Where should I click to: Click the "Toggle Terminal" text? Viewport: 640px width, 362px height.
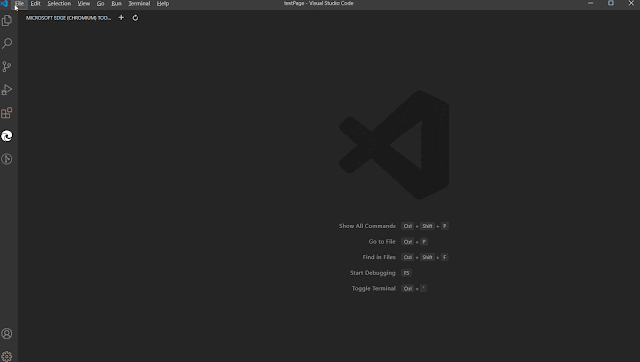[x=373, y=288]
